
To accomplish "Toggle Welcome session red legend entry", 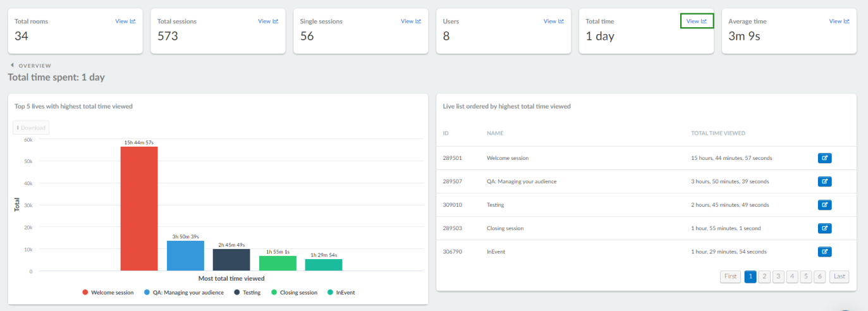I will click(108, 293).
